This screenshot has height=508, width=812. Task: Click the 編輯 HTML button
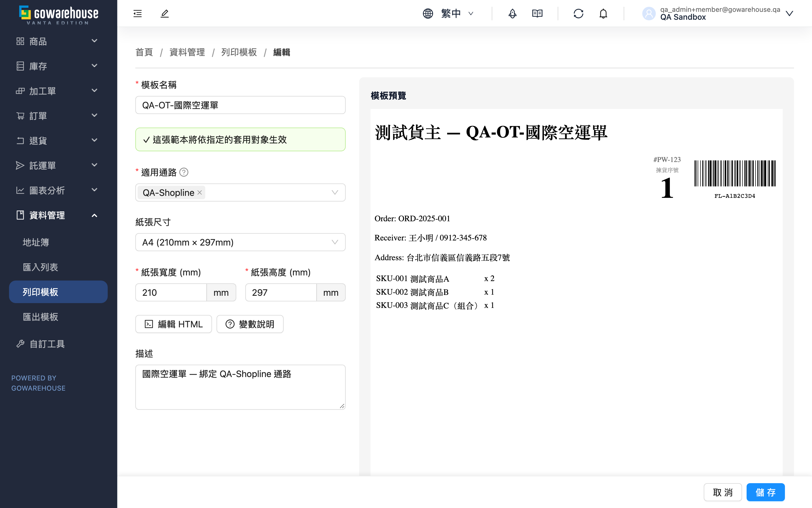click(173, 324)
